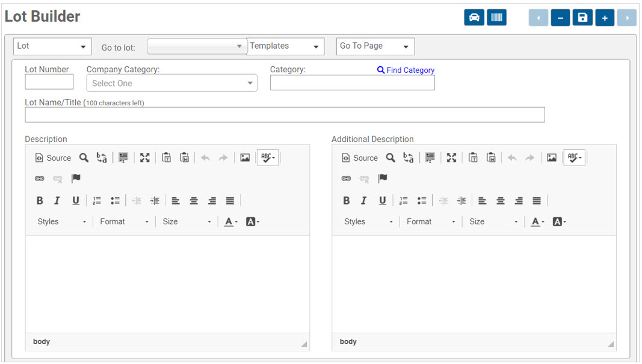Image resolution: width=642 pixels, height=364 pixels.
Task: Open Size dropdown in Additional Description editor
Action: click(x=493, y=221)
